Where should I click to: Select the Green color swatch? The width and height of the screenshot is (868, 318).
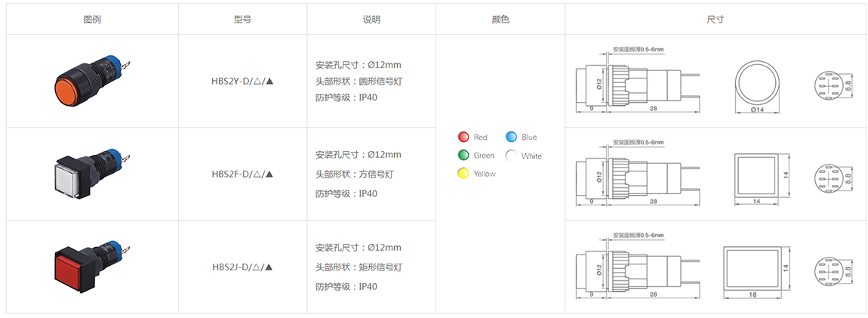pyautogui.click(x=464, y=155)
